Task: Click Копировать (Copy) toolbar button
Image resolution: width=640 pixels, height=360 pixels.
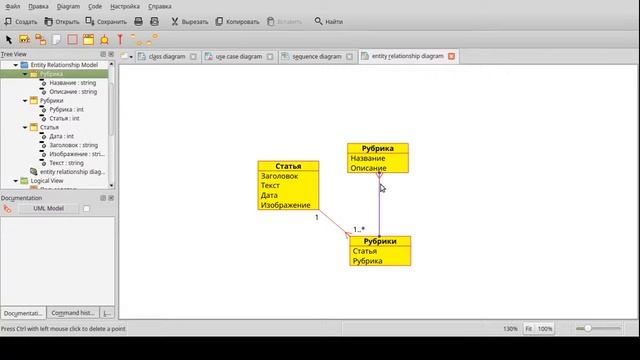Action: (x=237, y=22)
